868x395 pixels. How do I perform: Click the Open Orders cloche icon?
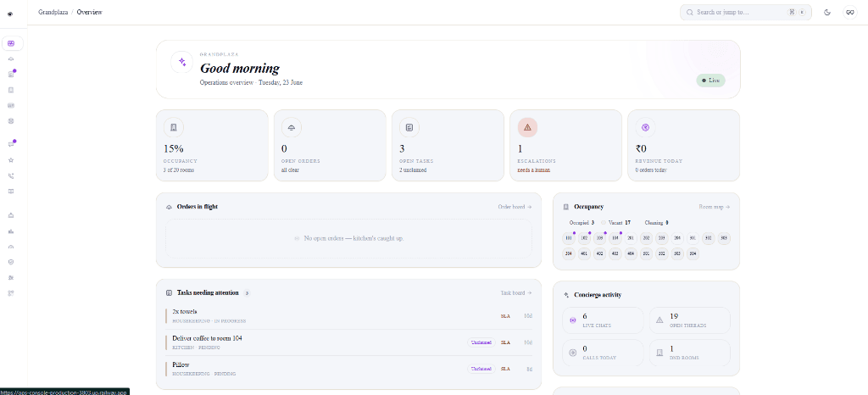pyautogui.click(x=292, y=128)
